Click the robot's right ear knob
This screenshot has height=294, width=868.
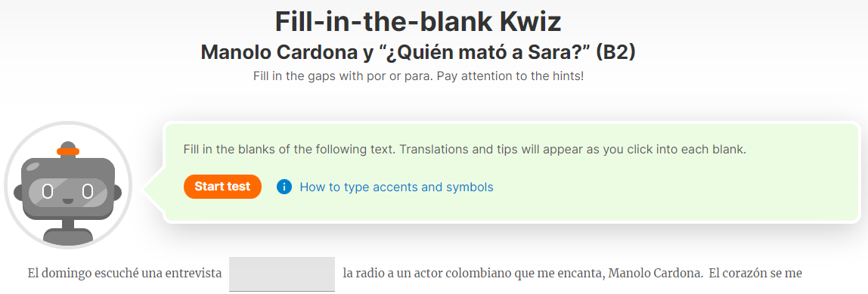point(117,193)
